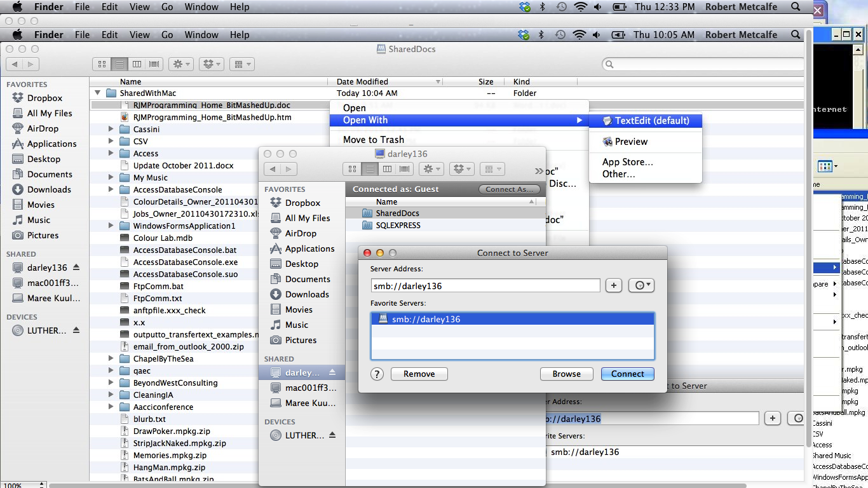Expand the Cassini folder disclosure triangle

pos(111,129)
